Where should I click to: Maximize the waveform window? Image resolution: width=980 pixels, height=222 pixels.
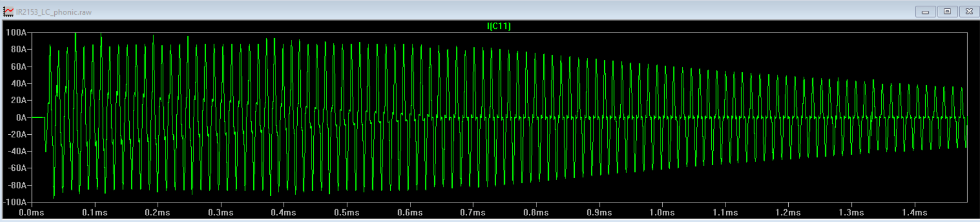point(947,11)
